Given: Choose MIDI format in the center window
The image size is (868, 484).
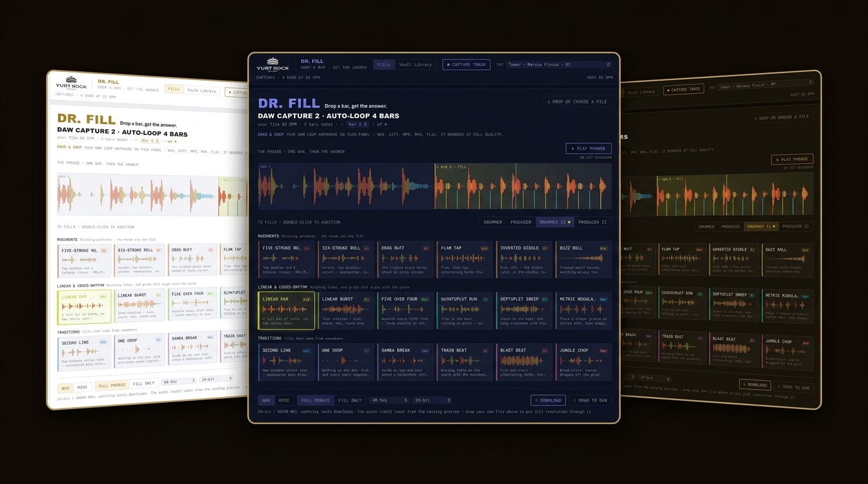Looking at the screenshot, I should [284, 400].
